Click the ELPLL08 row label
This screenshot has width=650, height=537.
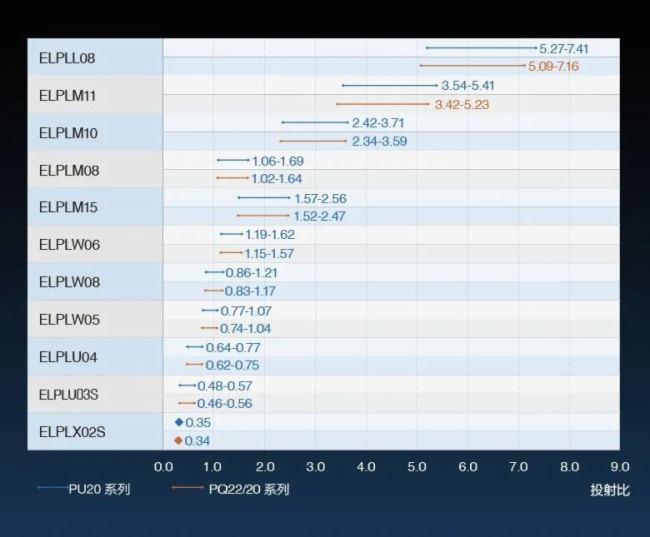click(x=67, y=58)
